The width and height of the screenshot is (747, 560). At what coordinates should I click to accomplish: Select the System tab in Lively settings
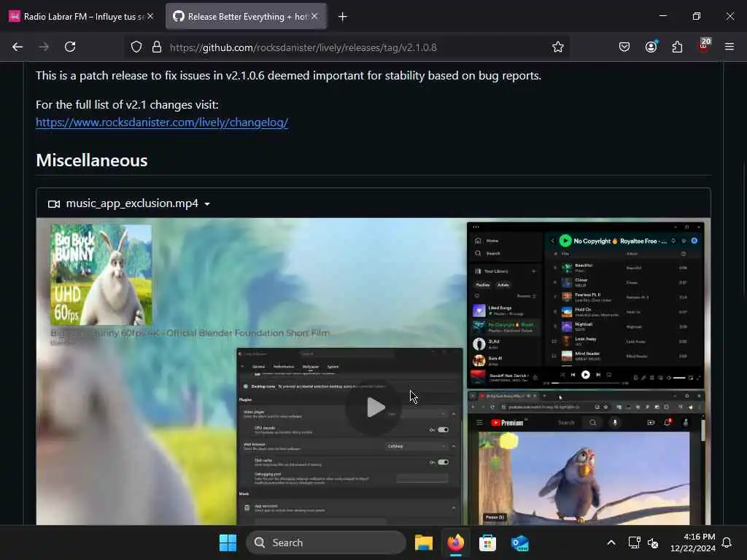pos(333,367)
